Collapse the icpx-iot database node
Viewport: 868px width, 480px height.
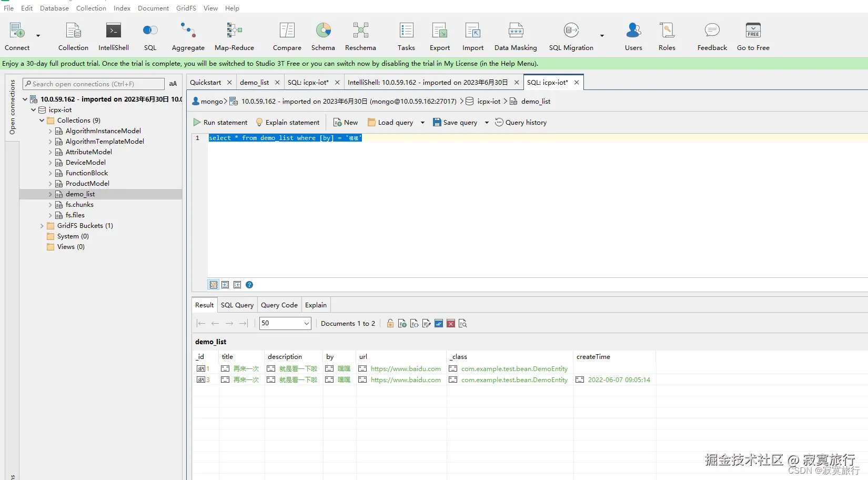tap(33, 110)
